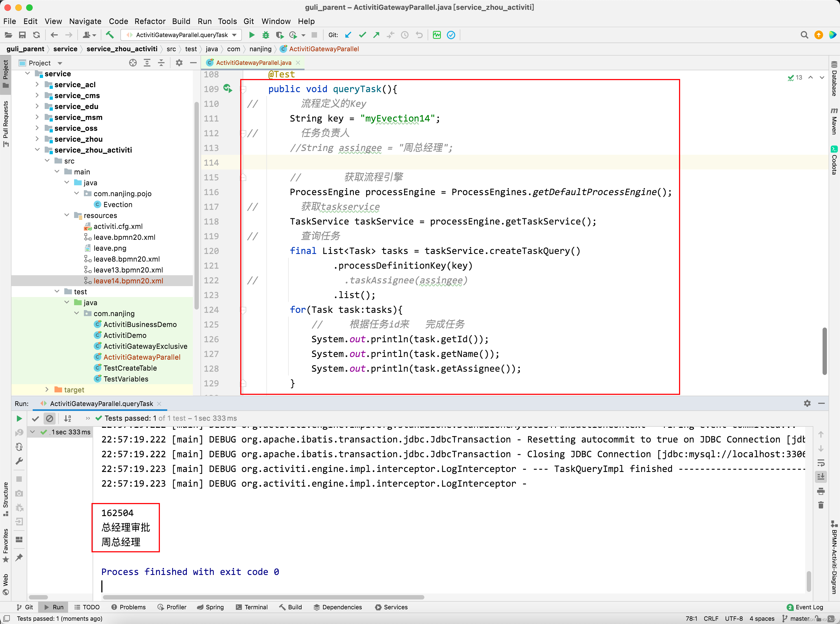Collapse the service_zhou_activiti folder
The height and width of the screenshot is (624, 840).
pos(37,150)
